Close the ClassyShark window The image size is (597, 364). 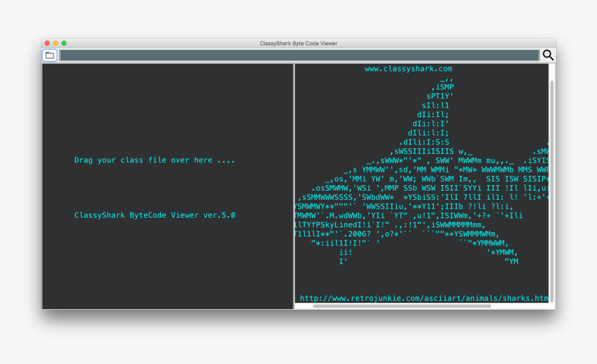click(x=47, y=43)
